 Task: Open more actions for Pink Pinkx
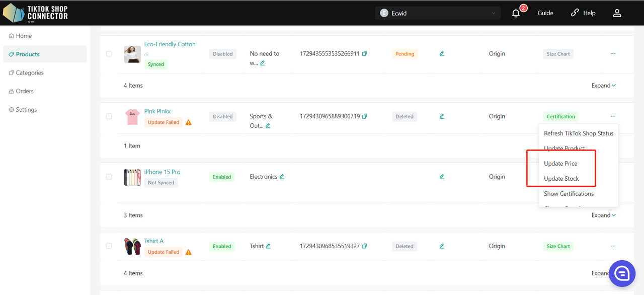(613, 116)
